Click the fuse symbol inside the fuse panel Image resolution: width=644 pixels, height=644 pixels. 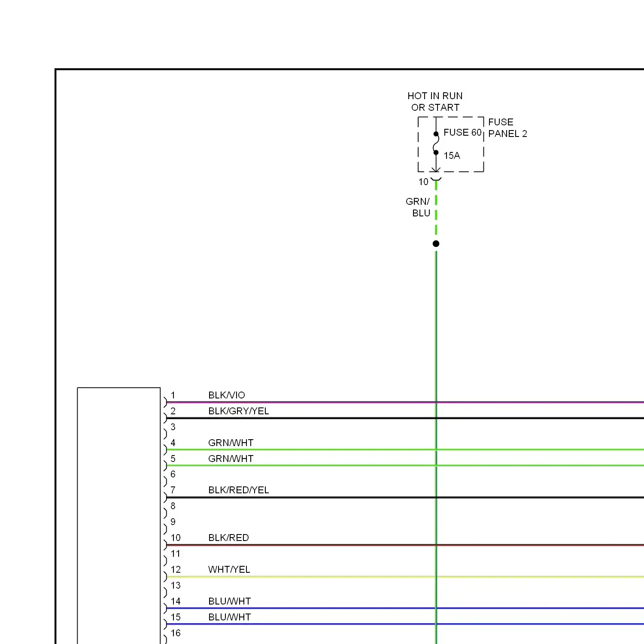point(436,143)
